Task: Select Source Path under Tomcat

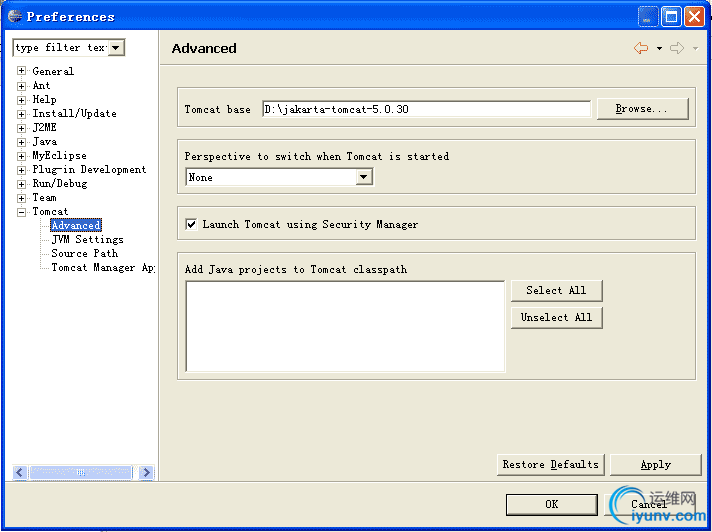Action: coord(84,253)
